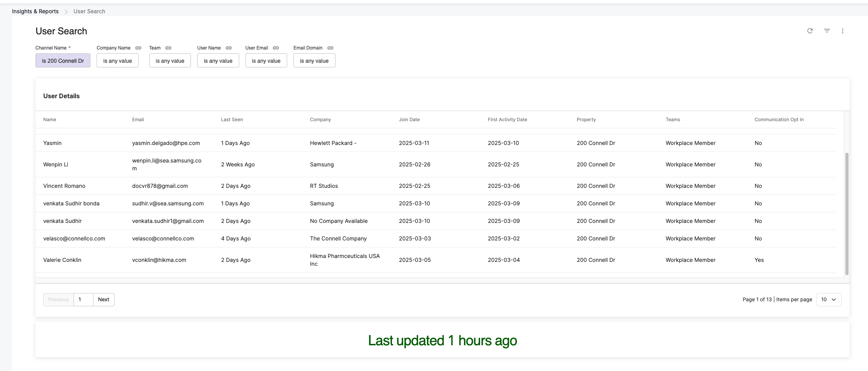Click the refresh dashboard icon

coord(810,31)
